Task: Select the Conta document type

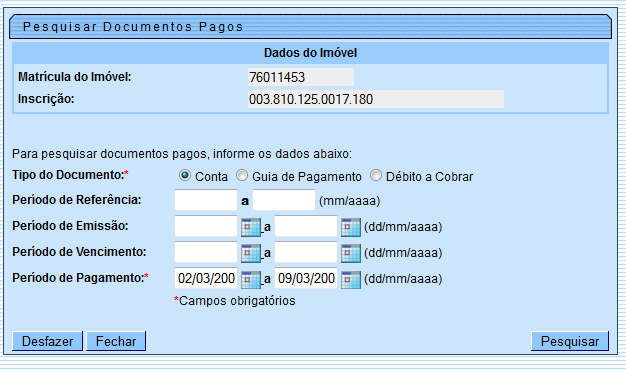Action: [185, 175]
